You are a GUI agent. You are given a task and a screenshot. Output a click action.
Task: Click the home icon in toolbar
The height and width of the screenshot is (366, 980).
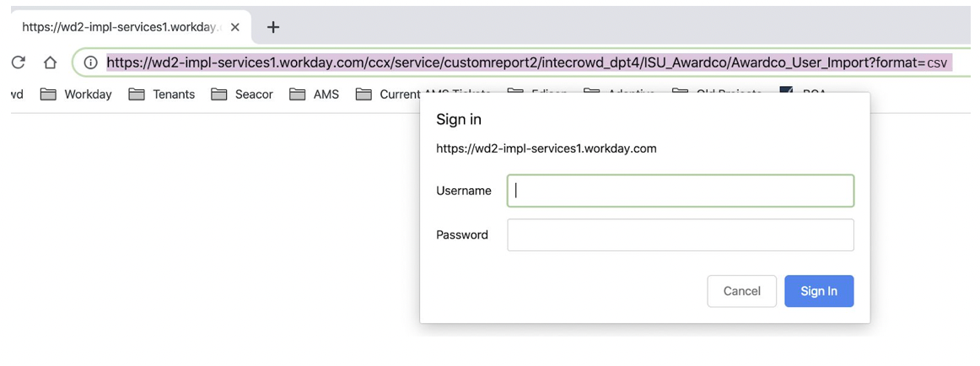pyautogui.click(x=50, y=62)
